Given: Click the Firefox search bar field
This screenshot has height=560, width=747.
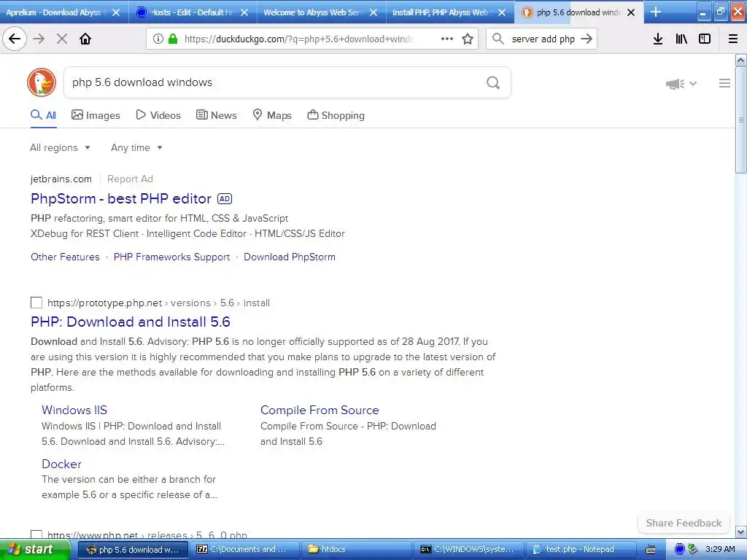Looking at the screenshot, I should coord(543,39).
